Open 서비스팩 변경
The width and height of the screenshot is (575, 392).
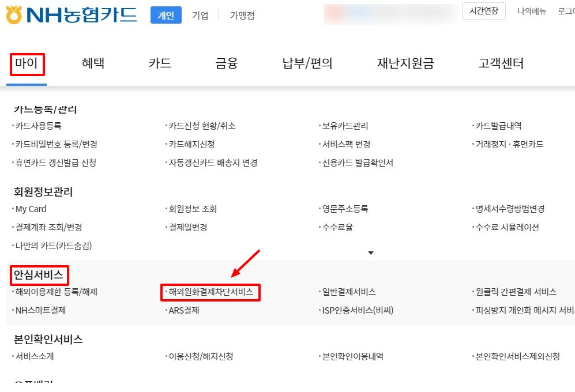346,144
